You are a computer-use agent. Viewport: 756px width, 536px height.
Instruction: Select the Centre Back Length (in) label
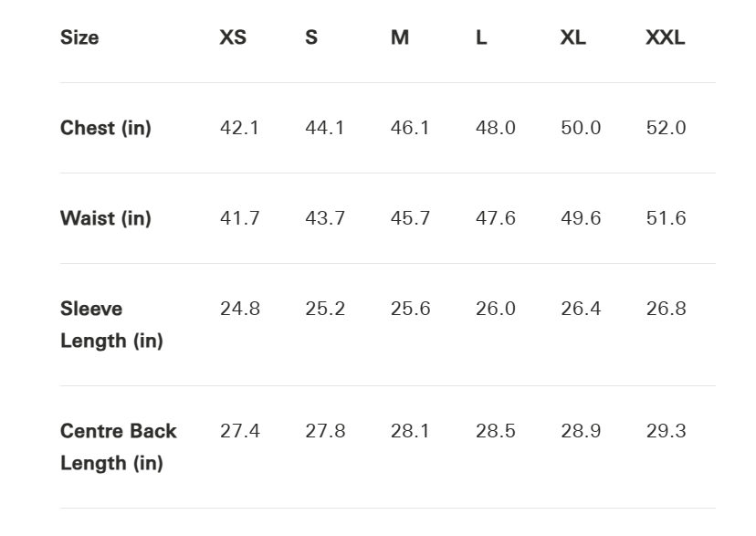tap(118, 447)
